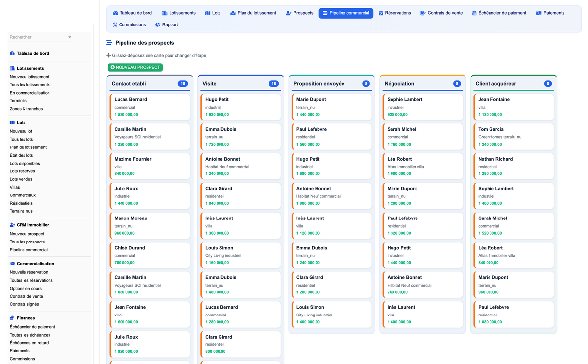588x364 pixels.
Task: Click the Plan du lotissement tab icon
Action: click(233, 13)
